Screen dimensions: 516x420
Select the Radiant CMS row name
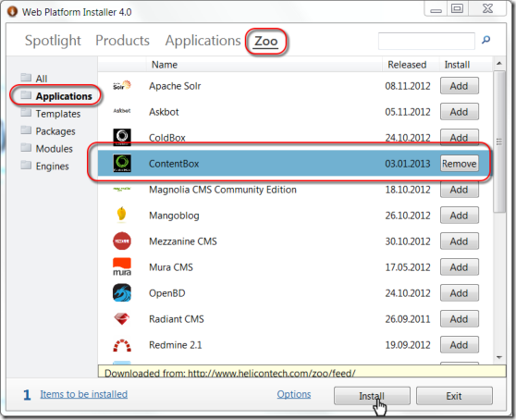pyautogui.click(x=177, y=319)
